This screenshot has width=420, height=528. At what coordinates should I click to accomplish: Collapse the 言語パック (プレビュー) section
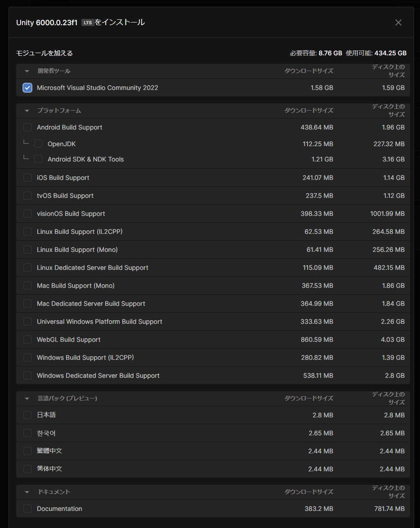(27, 398)
